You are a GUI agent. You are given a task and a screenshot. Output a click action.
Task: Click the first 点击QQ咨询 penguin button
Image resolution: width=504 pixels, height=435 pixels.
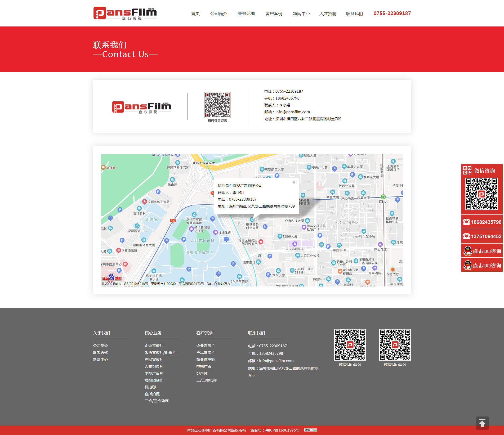[482, 251]
